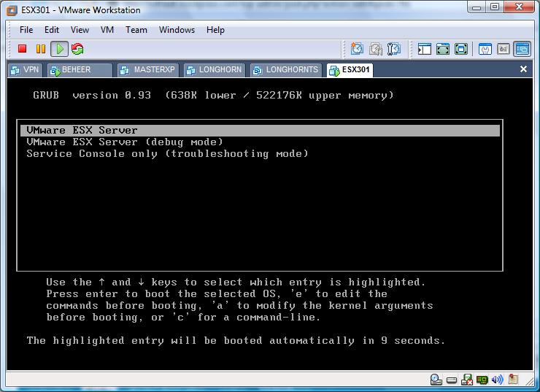
Task: Close the current ESX301 tab
Action: tap(523, 69)
